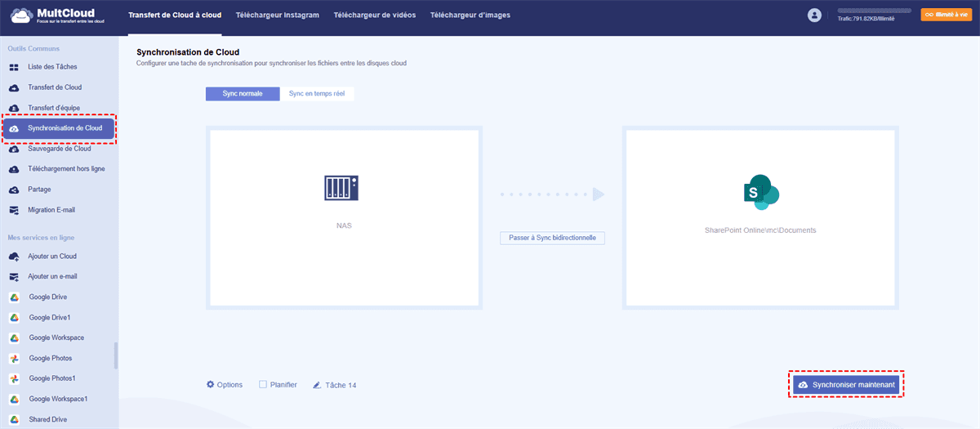The image size is (980, 429).
Task: Open the user account avatar icon
Action: [814, 15]
